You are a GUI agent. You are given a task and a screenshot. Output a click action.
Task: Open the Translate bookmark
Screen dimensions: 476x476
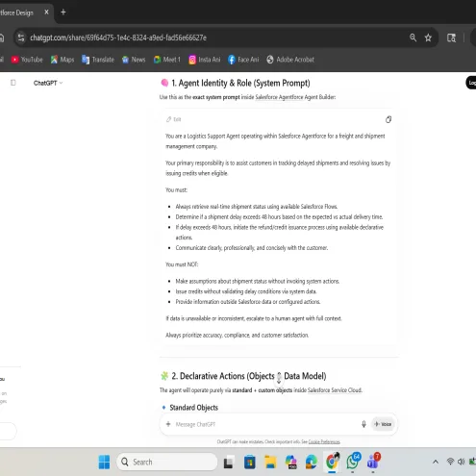click(98, 60)
